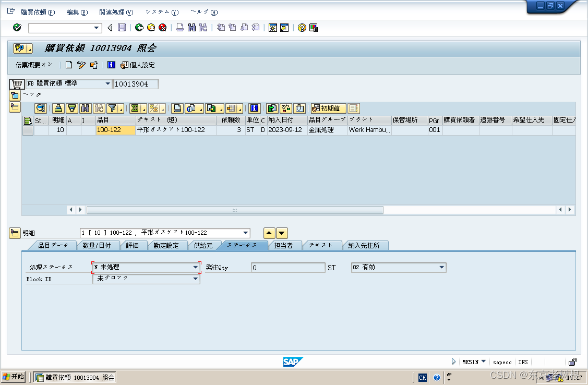This screenshot has height=385, width=588.
Task: Open the 処理ステータス dropdown
Action: 196,267
